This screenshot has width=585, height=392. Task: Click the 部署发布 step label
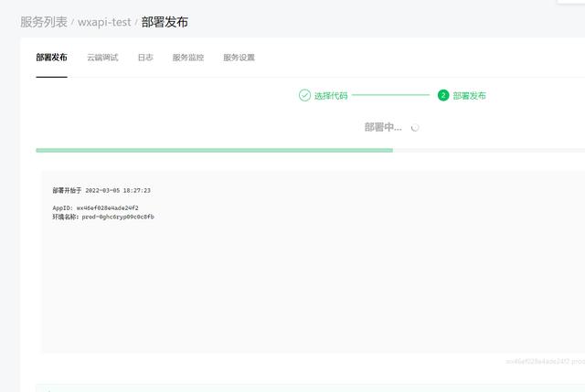pyautogui.click(x=469, y=96)
